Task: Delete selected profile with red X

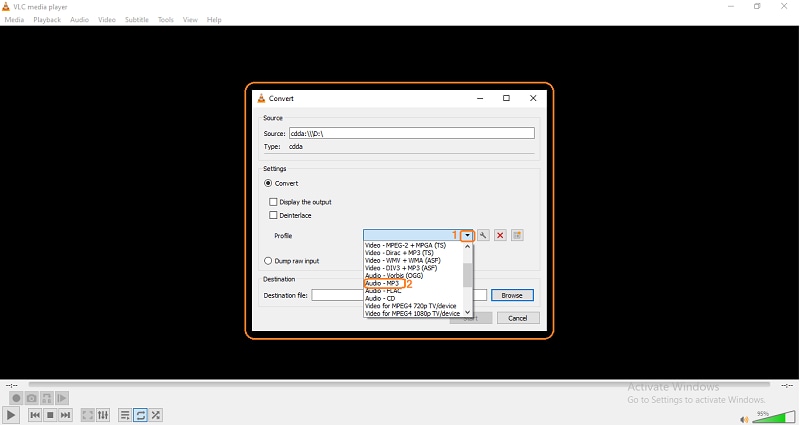Action: pyautogui.click(x=500, y=235)
